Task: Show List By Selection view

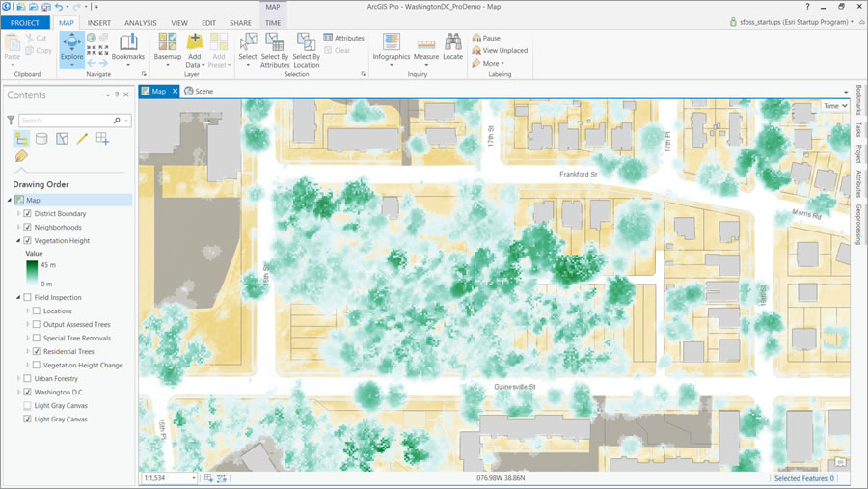Action: pyautogui.click(x=62, y=139)
